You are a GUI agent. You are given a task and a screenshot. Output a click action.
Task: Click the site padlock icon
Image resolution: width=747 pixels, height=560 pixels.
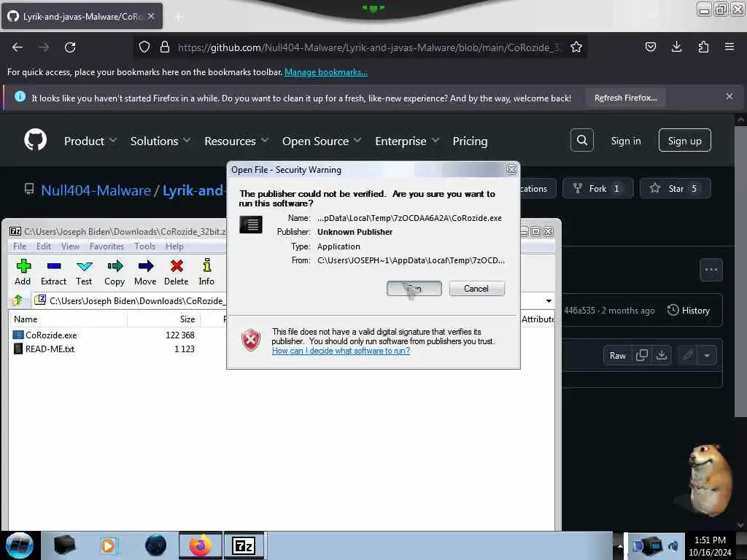(x=165, y=47)
